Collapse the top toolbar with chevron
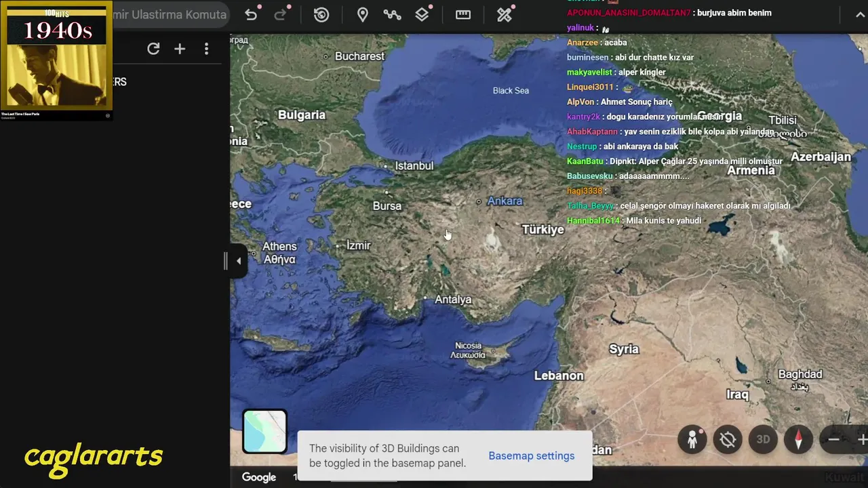 tap(861, 15)
